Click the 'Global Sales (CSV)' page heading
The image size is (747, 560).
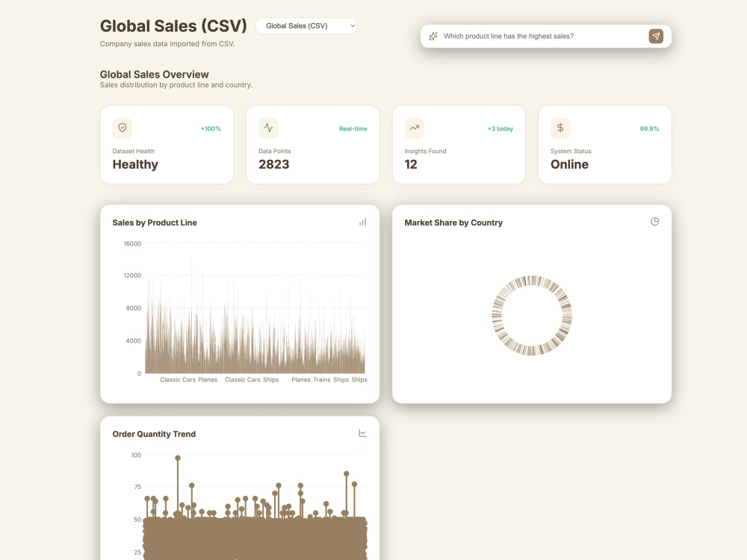(x=173, y=25)
